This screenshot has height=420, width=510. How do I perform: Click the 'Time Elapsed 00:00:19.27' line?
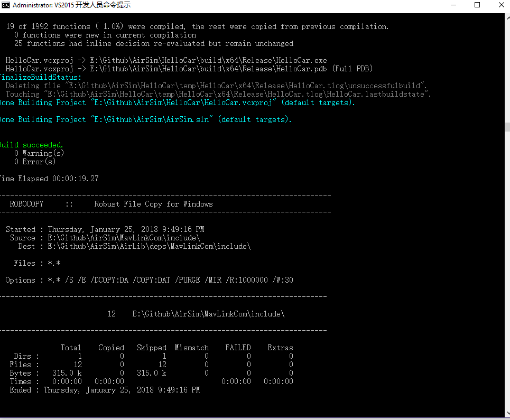click(49, 179)
